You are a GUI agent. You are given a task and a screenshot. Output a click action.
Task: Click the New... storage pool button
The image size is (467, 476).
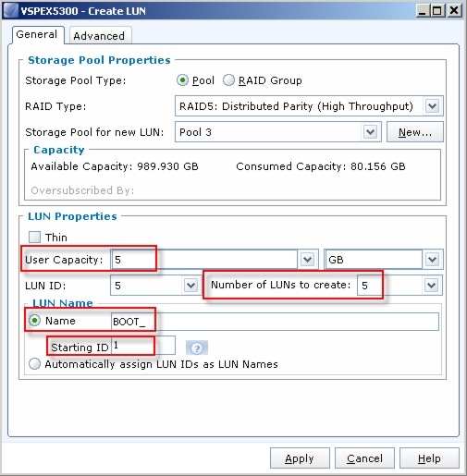(x=415, y=132)
